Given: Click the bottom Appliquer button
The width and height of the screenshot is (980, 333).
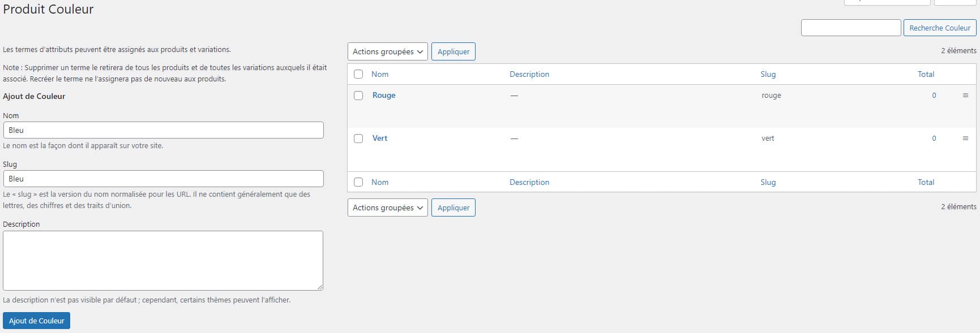Looking at the screenshot, I should [453, 207].
